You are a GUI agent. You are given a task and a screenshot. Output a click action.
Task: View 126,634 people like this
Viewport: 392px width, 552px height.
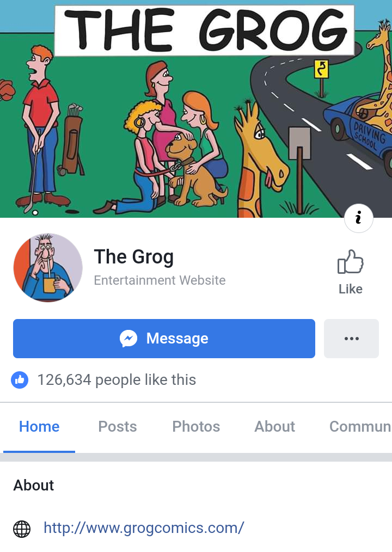point(117,380)
